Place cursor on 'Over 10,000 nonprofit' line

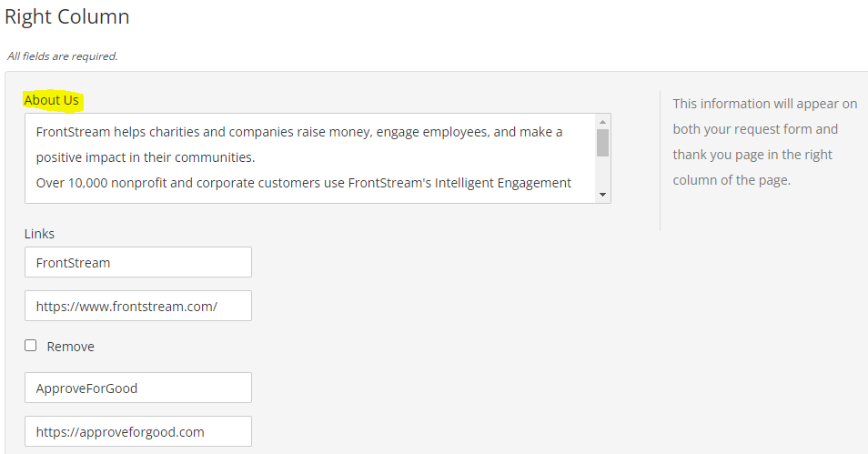[x=303, y=183]
